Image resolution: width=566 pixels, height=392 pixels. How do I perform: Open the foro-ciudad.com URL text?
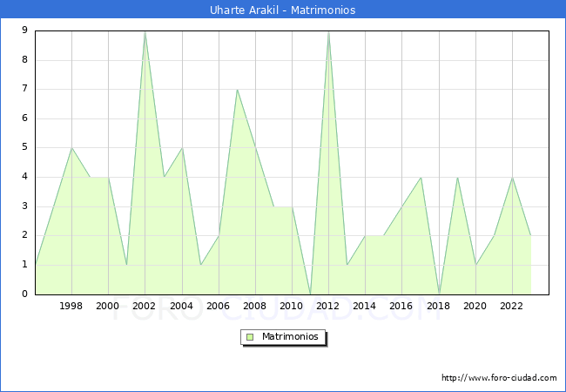click(x=499, y=378)
